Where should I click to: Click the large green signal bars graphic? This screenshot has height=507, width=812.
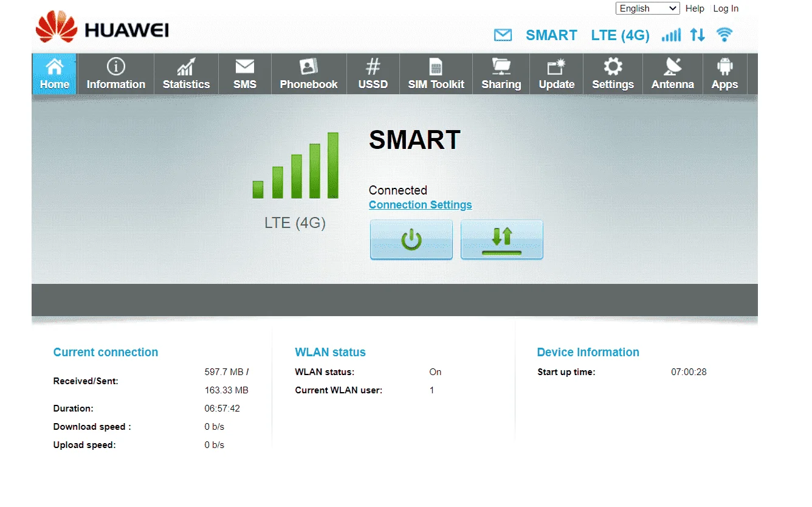pyautogui.click(x=295, y=165)
